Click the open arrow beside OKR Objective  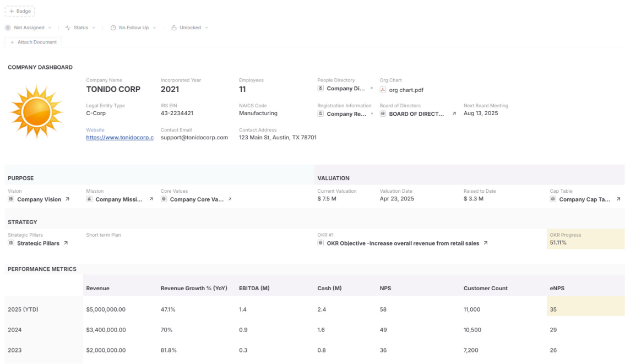[x=486, y=243]
